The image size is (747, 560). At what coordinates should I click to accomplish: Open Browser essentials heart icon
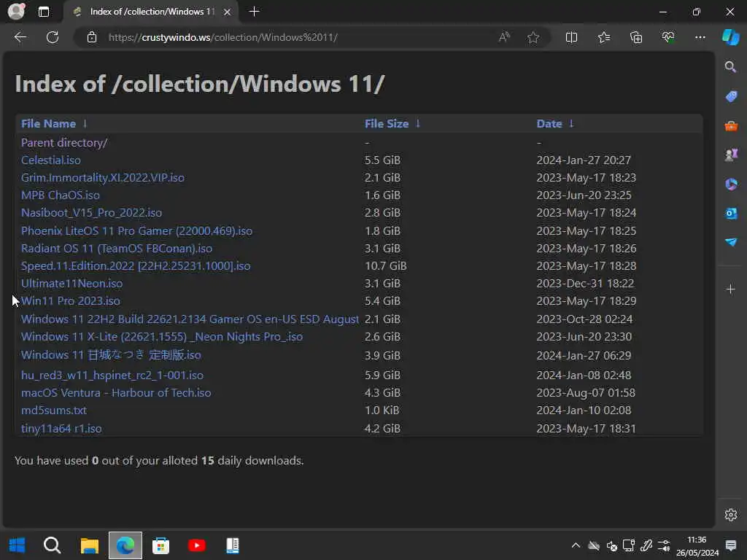(x=668, y=37)
